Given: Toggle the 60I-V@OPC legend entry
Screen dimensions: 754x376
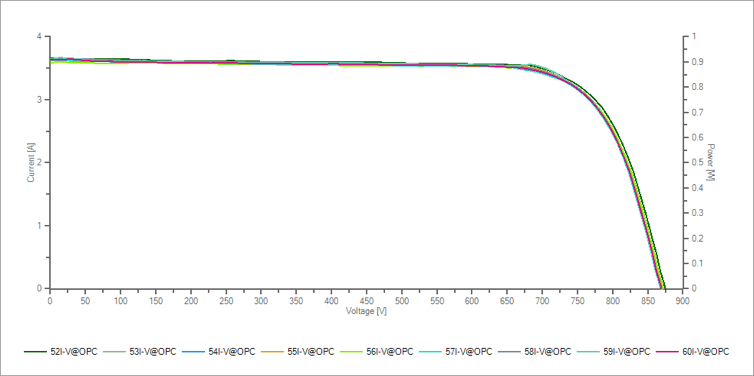Looking at the screenshot, I should tap(693, 352).
